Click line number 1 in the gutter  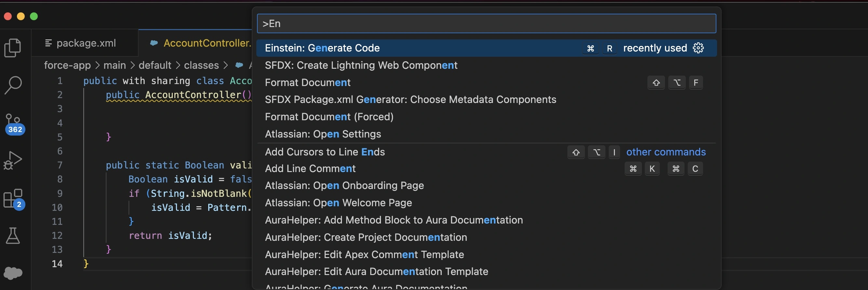point(60,81)
